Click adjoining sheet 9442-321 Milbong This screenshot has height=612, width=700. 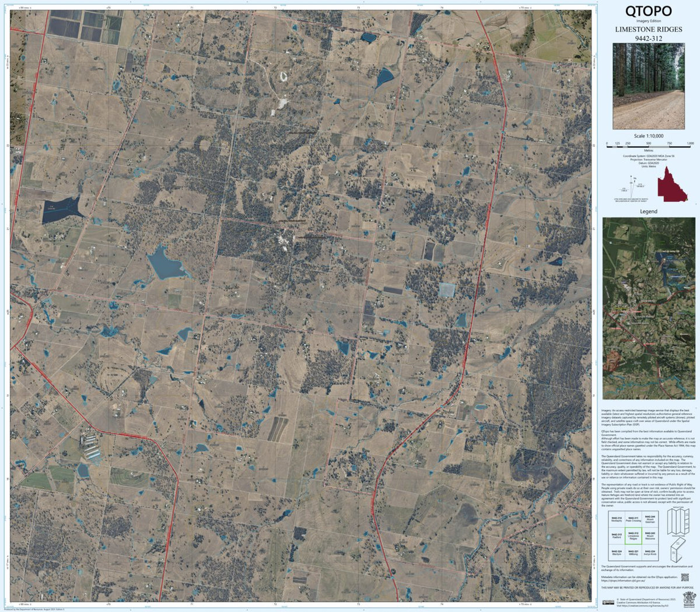click(x=633, y=552)
